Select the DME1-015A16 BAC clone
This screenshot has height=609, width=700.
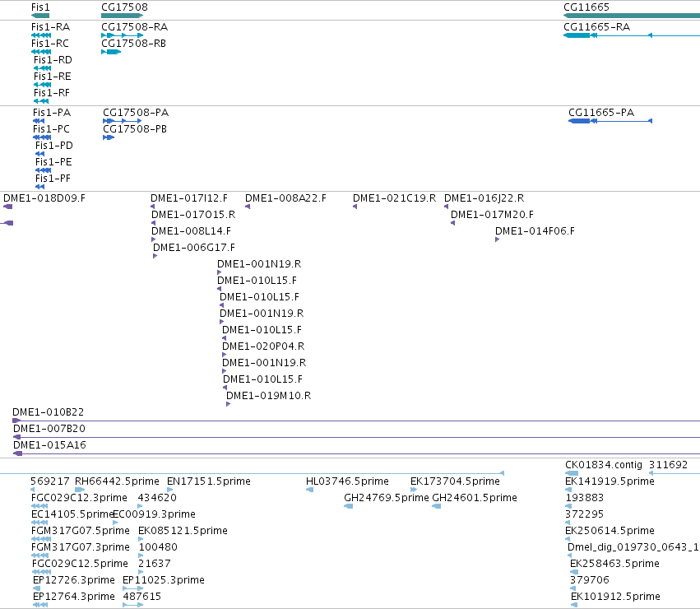click(49, 445)
